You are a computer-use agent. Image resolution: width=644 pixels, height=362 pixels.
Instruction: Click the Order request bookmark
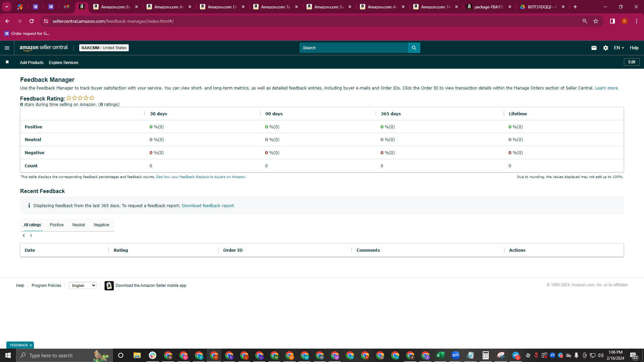click(27, 33)
